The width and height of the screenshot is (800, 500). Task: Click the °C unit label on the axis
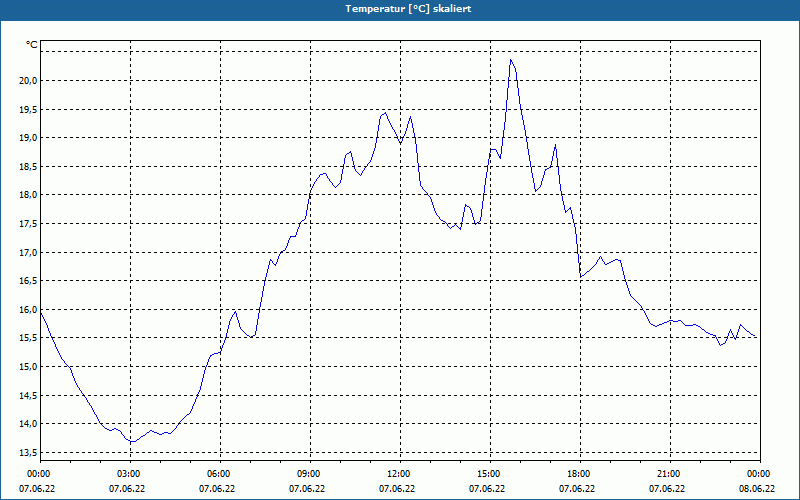(32, 45)
